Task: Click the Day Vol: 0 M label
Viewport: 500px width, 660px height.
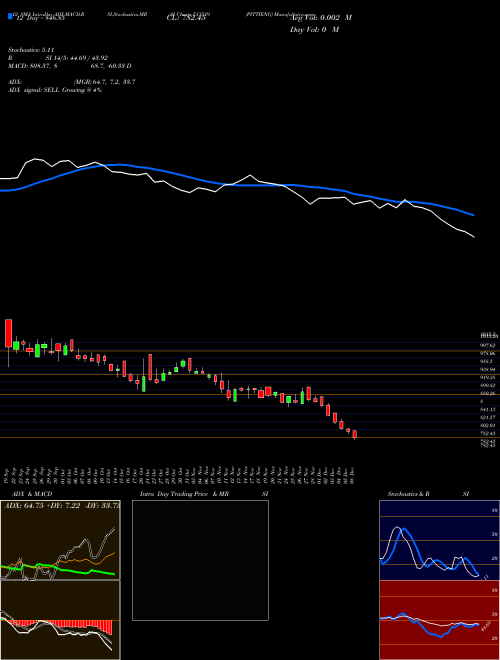Action: pyautogui.click(x=314, y=30)
